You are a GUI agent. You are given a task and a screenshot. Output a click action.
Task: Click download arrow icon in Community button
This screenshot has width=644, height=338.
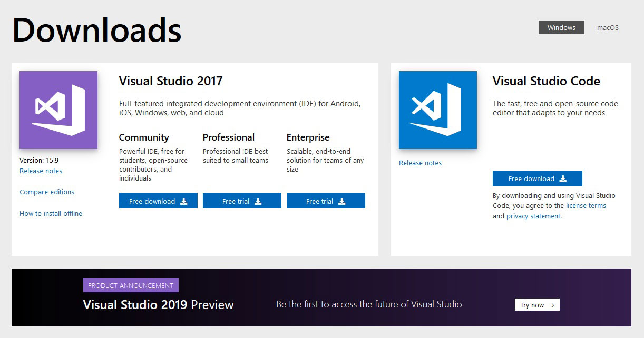coord(184,201)
